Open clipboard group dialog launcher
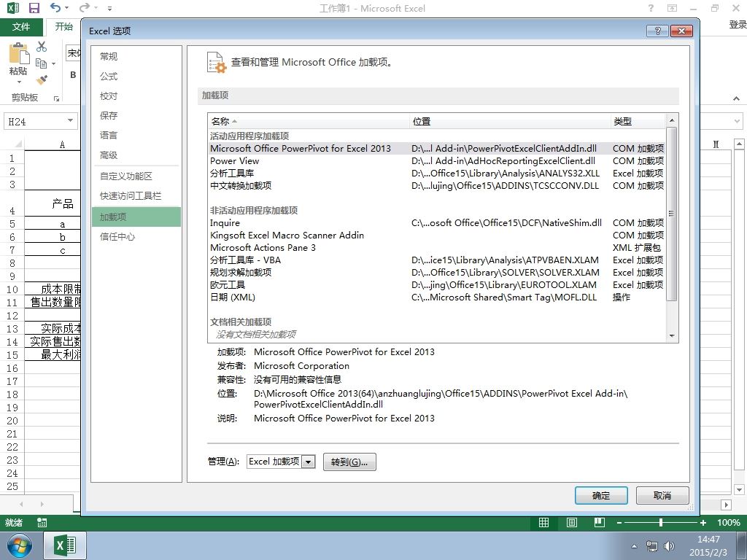Image resolution: width=747 pixels, height=560 pixels. click(x=57, y=98)
